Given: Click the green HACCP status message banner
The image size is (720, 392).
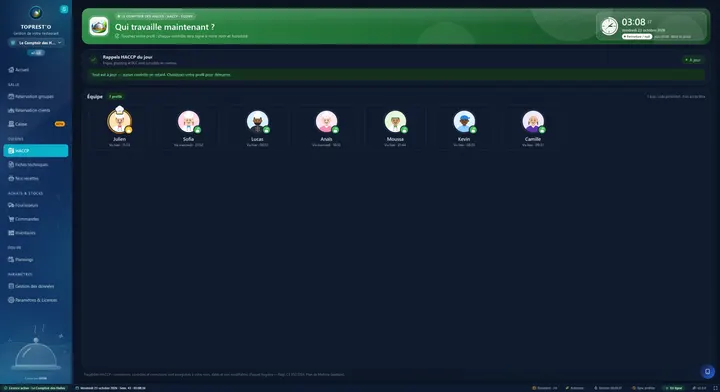Looking at the screenshot, I should coord(396,74).
